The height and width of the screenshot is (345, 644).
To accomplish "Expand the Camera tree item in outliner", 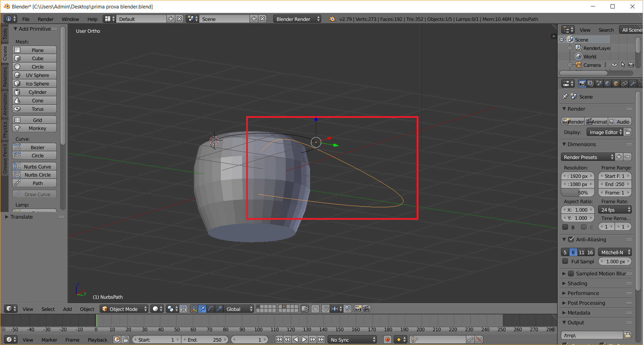I will tap(570, 65).
